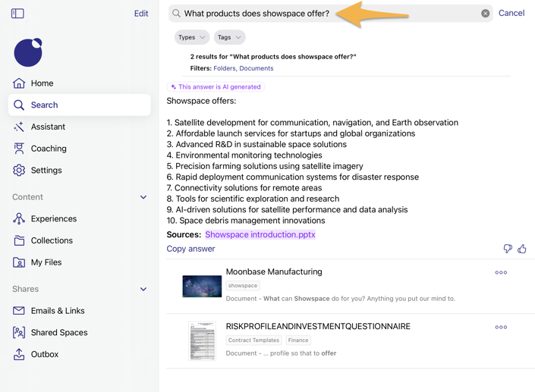Click into the search query field

pos(331,14)
